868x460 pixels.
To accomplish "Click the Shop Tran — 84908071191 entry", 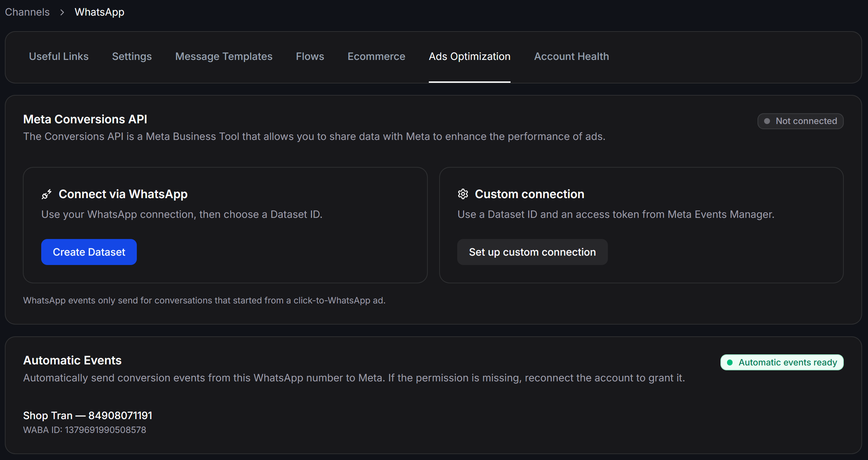I will click(88, 415).
